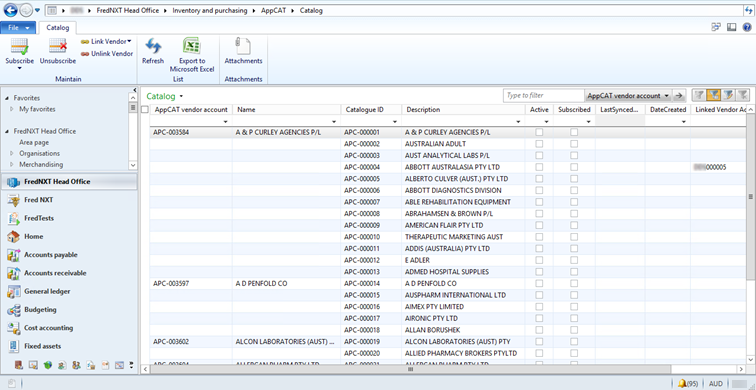Tick Active checkbox for A & P CURLEY AGENCIES
The height and width of the screenshot is (390, 756).
tap(539, 132)
